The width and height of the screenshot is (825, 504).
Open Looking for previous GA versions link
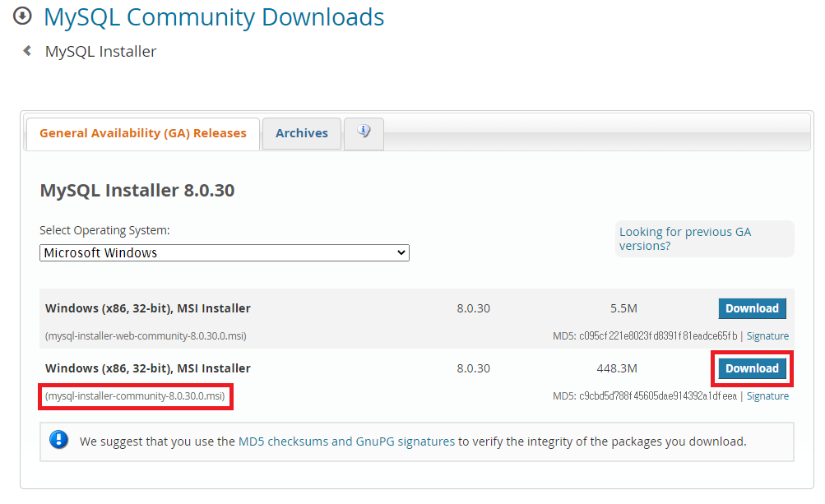tap(684, 239)
